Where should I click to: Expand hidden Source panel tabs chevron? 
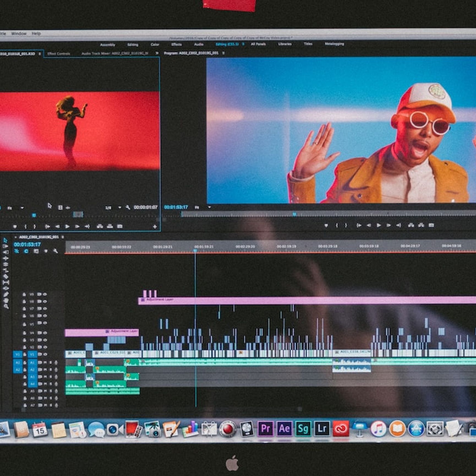click(x=157, y=53)
